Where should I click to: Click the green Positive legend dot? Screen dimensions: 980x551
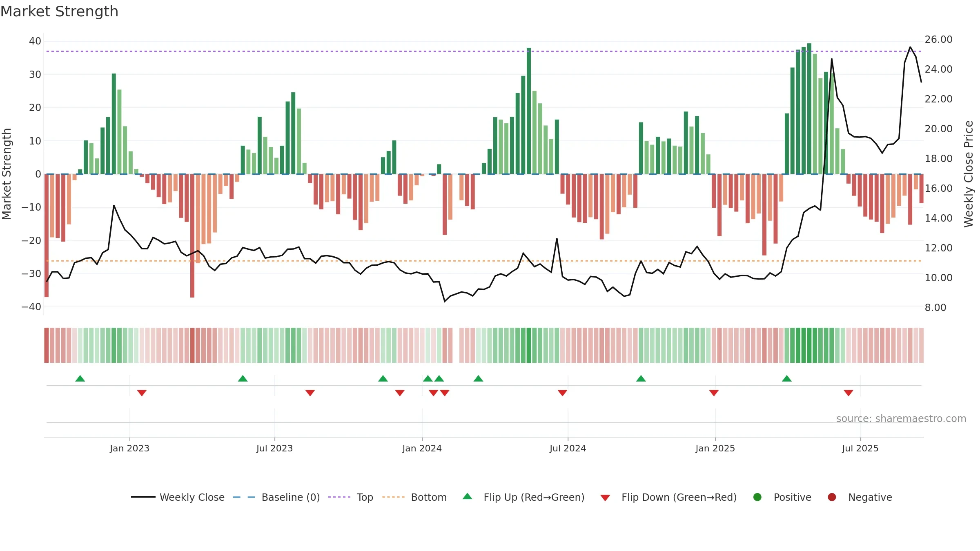tap(757, 497)
